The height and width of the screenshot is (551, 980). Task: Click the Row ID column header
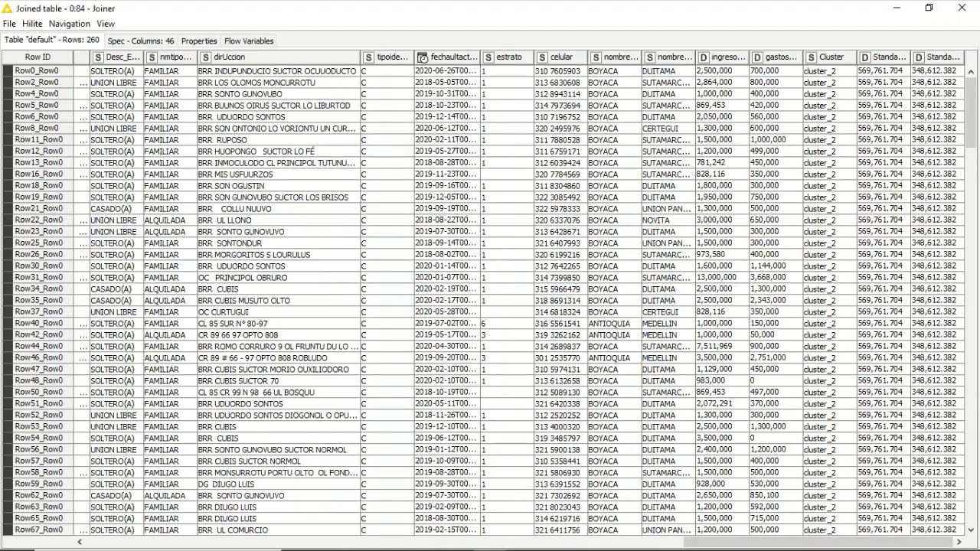[38, 57]
